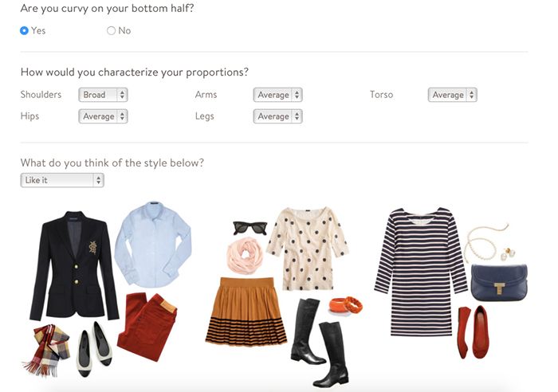Click the orange pleated striped skirt
The height and width of the screenshot is (392, 558).
[x=246, y=312]
